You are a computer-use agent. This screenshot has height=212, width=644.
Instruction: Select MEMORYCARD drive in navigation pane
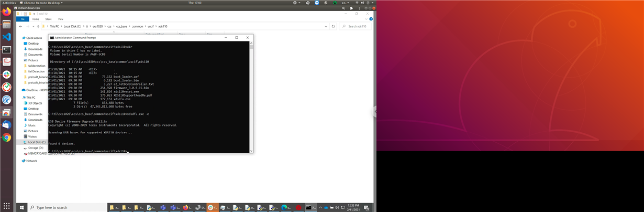[49, 154]
